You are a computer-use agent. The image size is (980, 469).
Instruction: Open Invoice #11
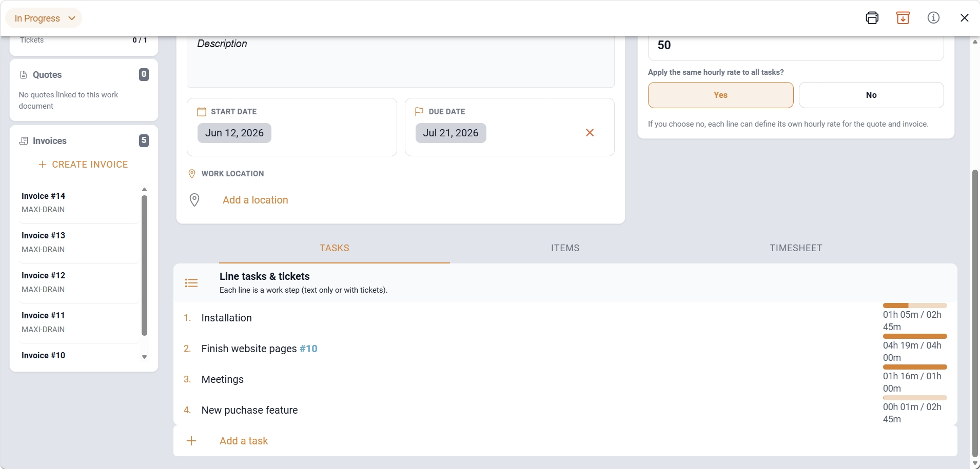coord(79,322)
